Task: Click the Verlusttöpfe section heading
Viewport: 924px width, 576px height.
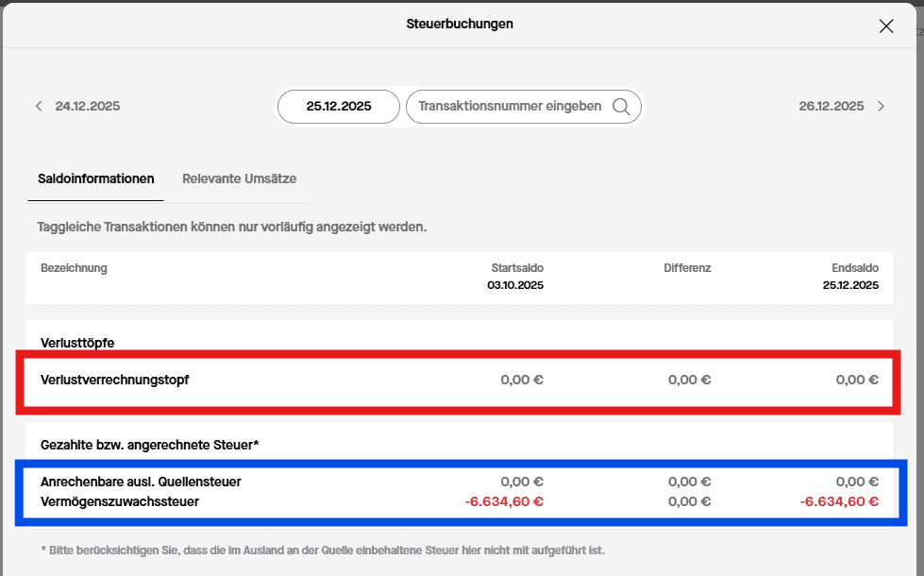Action: (77, 343)
